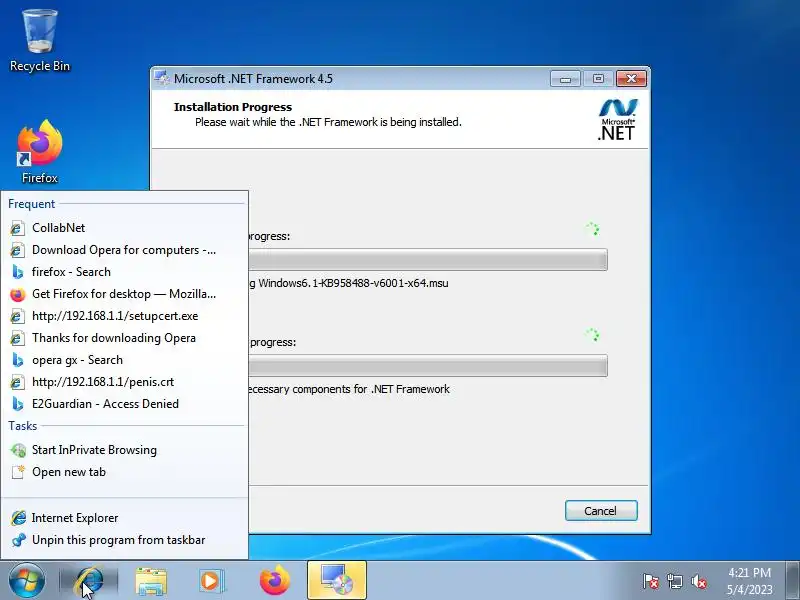Click the InPrivate icon beside Start InPrivate Browsing
This screenshot has height=600, width=800.
18,450
